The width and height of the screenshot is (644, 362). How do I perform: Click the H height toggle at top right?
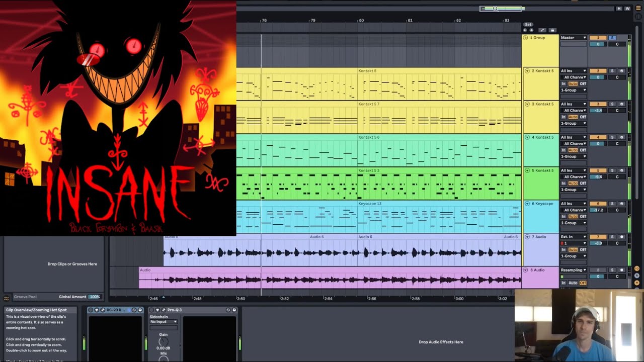point(619,9)
